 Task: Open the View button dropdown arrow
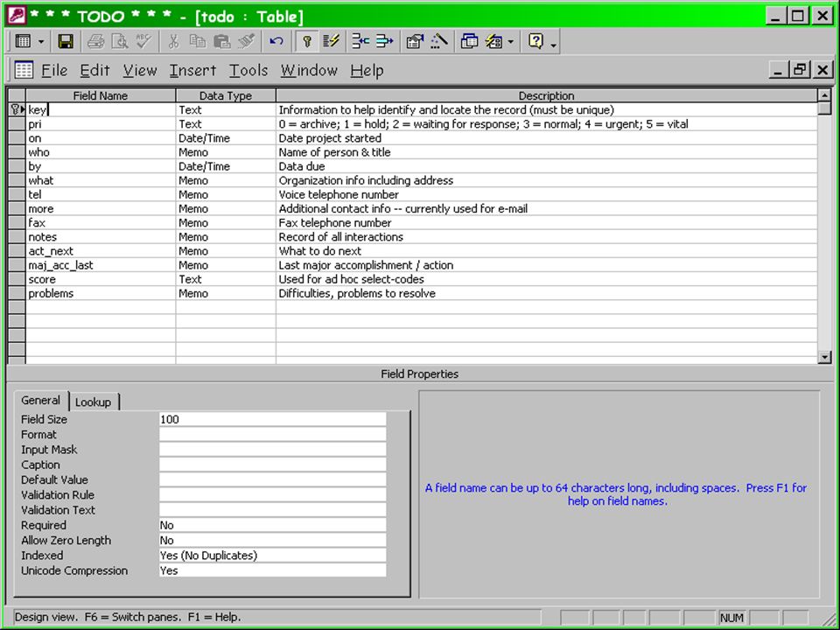pyautogui.click(x=41, y=42)
